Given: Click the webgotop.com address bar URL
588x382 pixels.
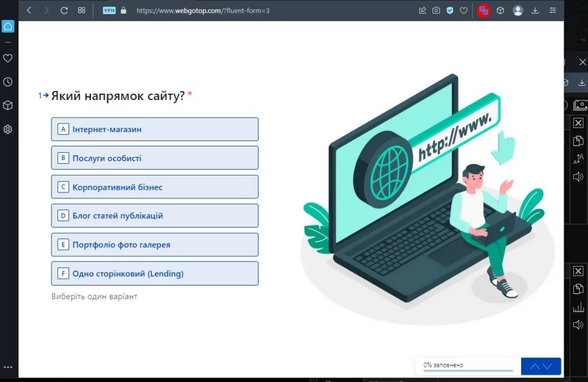Looking at the screenshot, I should tap(203, 10).
